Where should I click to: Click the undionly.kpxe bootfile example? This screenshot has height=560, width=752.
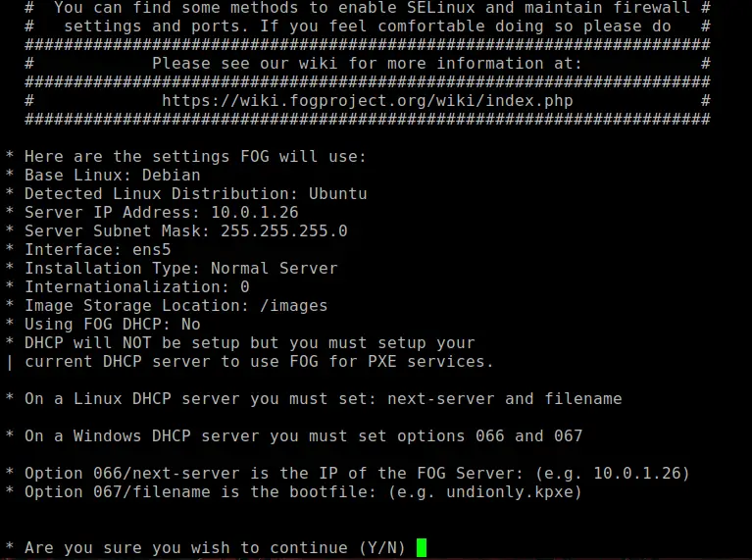[509, 492]
